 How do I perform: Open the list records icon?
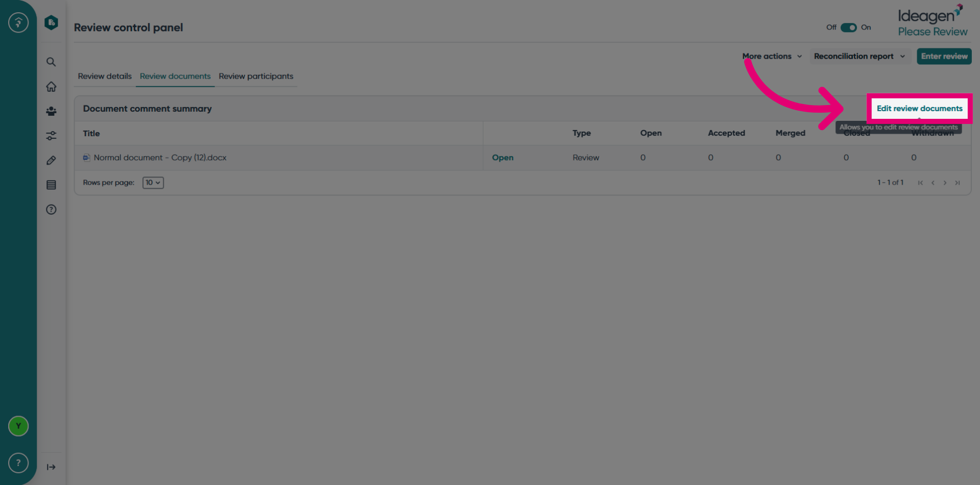point(51,185)
